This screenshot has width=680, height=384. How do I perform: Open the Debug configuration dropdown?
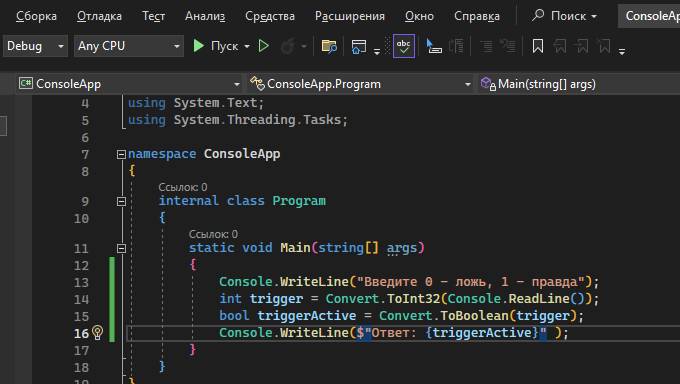[36, 46]
